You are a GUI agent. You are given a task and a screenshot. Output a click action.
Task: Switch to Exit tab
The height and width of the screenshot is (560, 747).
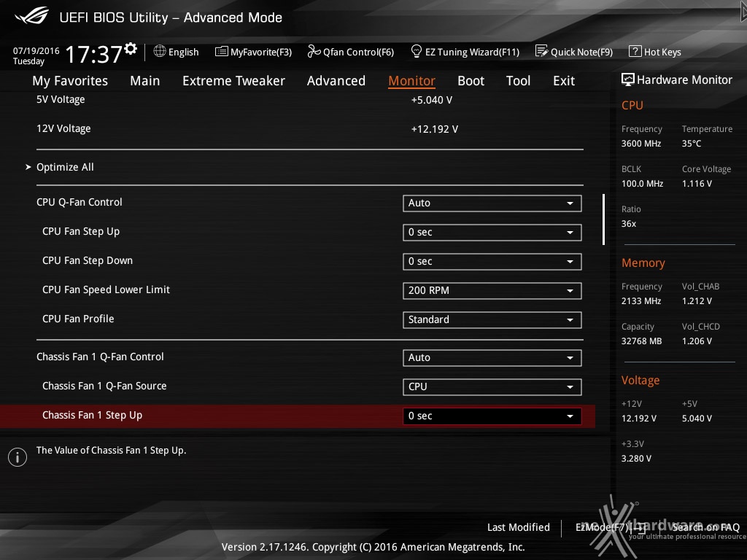564,81
